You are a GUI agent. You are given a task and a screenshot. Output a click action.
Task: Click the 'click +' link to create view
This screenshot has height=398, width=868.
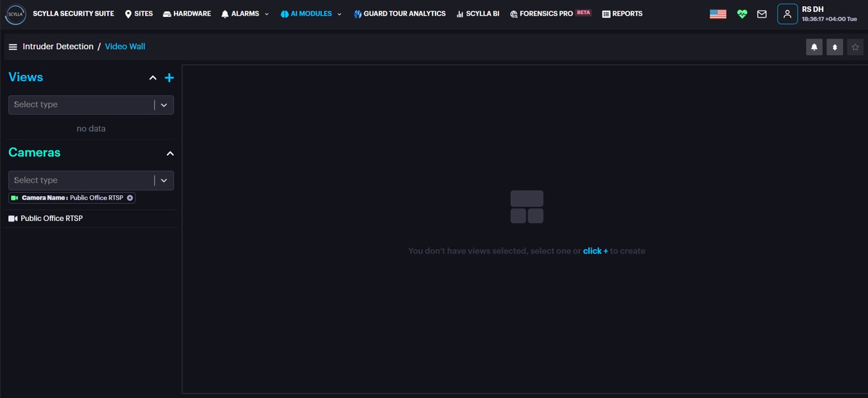point(595,251)
